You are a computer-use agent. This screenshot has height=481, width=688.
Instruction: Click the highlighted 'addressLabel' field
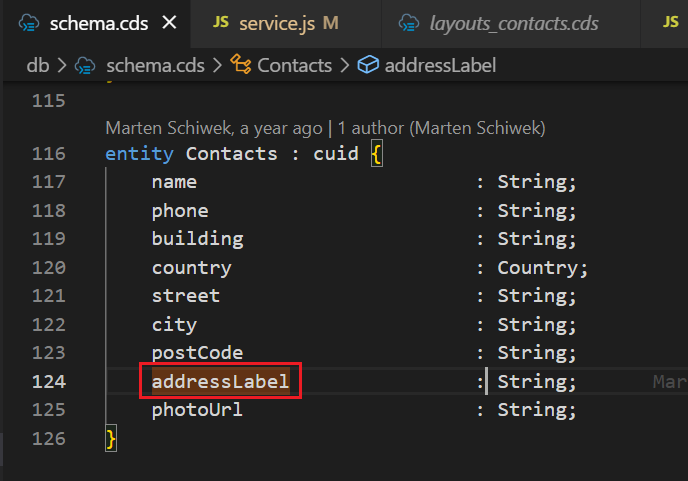tap(220, 381)
